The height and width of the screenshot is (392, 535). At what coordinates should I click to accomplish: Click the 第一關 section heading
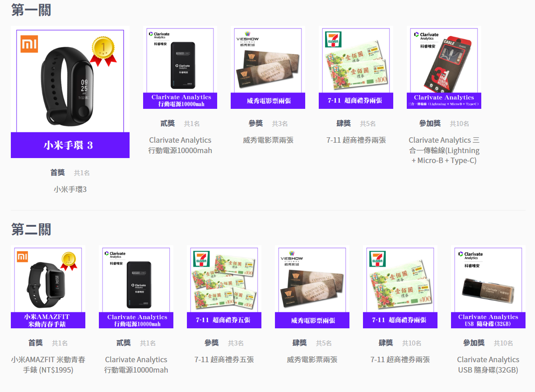(31, 10)
